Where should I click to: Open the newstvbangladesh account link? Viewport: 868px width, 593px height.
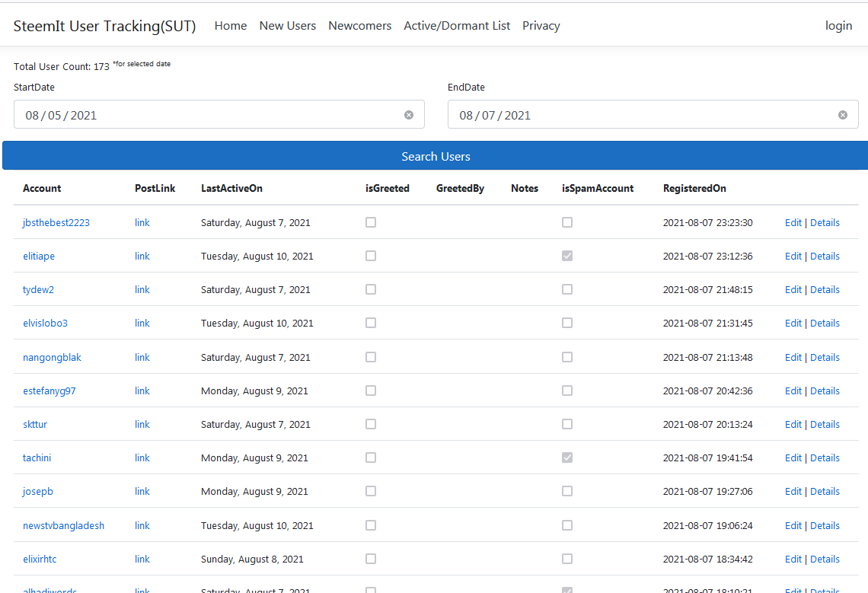coord(63,525)
